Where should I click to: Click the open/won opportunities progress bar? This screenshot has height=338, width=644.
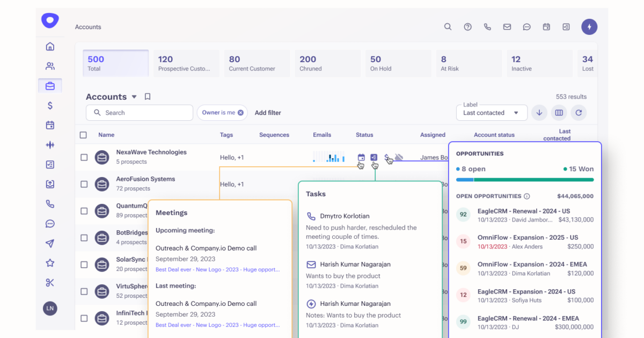[x=525, y=180]
